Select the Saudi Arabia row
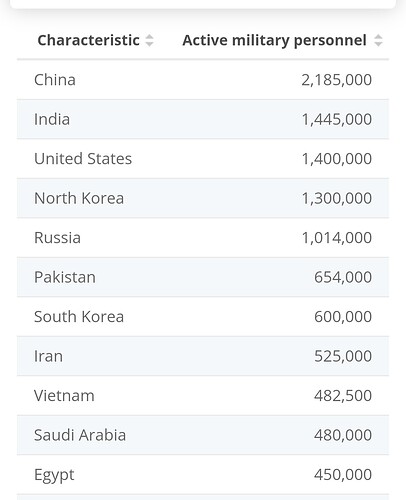This screenshot has width=406, height=500. pos(203,435)
